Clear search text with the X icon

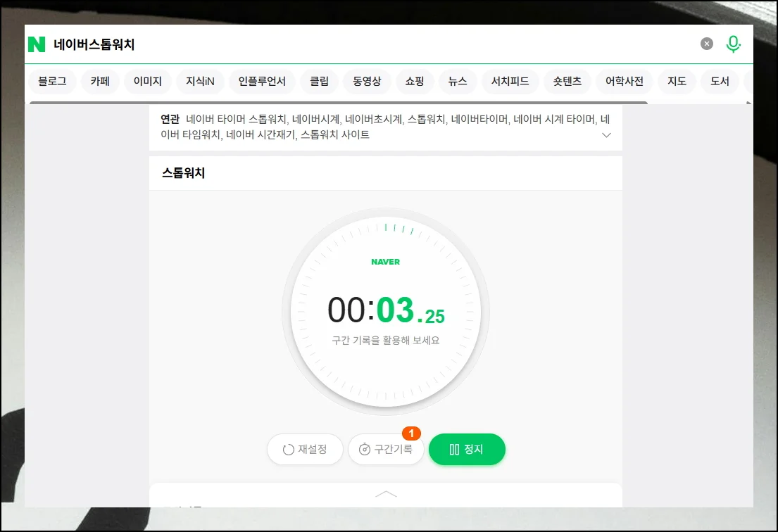706,44
